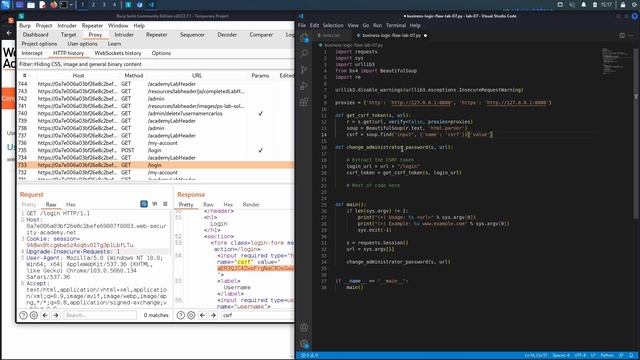Sort HTTP history by URL column
640x360 pixels.
click(197, 76)
